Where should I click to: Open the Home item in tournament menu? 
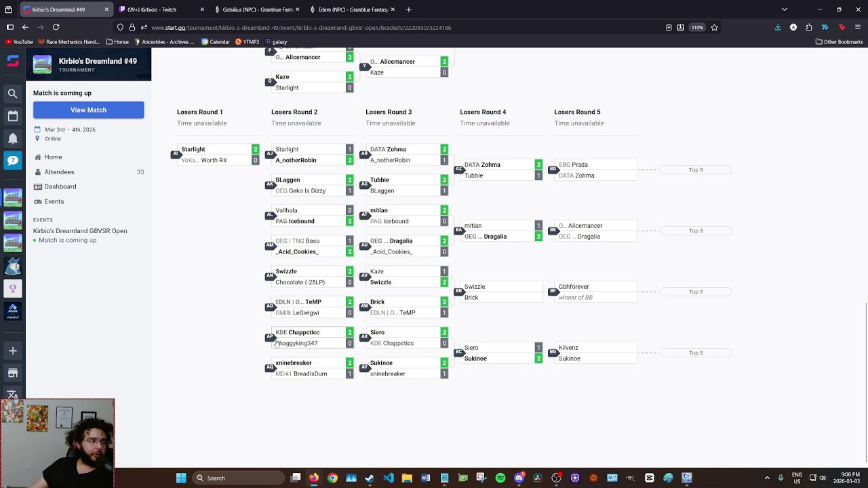[53, 157]
